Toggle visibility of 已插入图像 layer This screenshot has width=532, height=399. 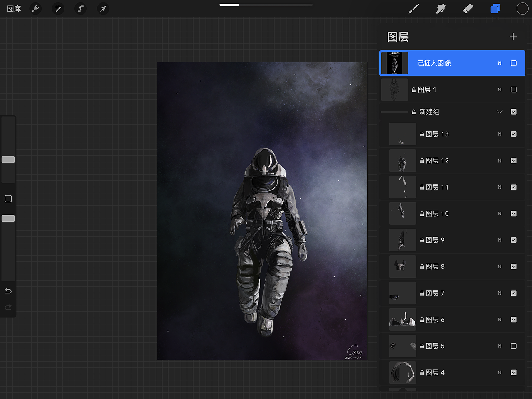(x=514, y=63)
